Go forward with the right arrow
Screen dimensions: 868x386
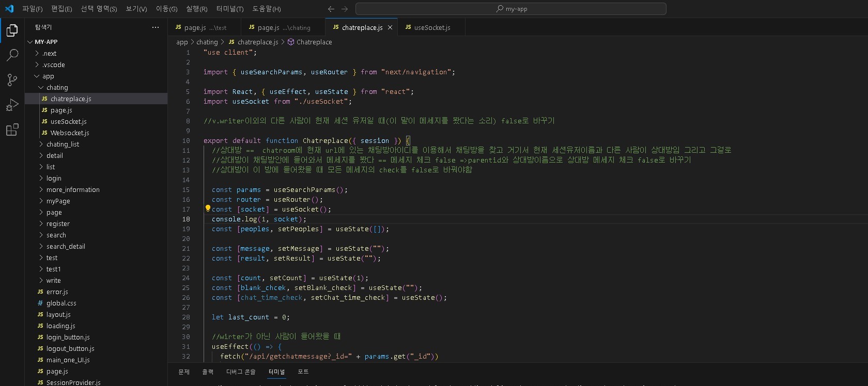(x=345, y=9)
